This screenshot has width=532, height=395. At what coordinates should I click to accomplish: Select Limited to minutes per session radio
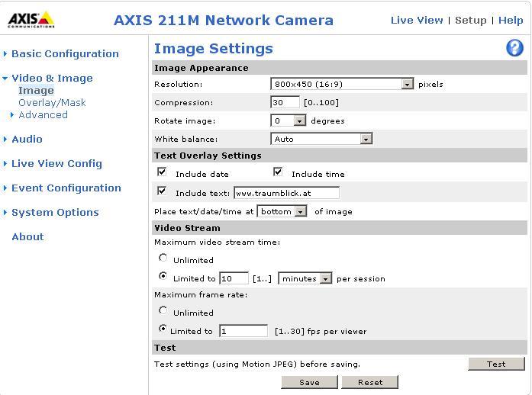[163, 276]
